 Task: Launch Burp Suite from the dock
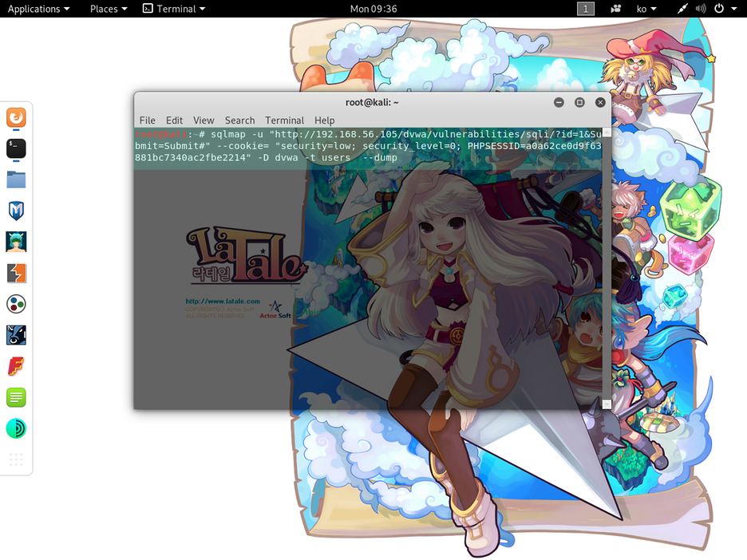pyautogui.click(x=16, y=274)
